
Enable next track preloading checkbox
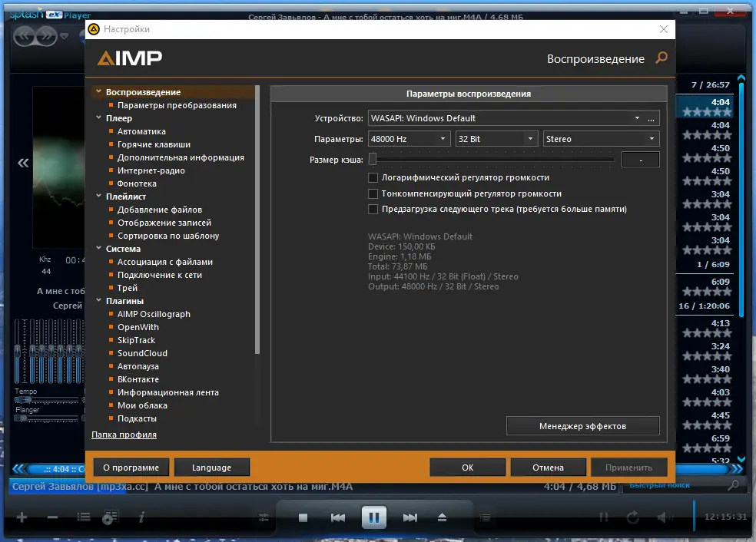coord(373,209)
